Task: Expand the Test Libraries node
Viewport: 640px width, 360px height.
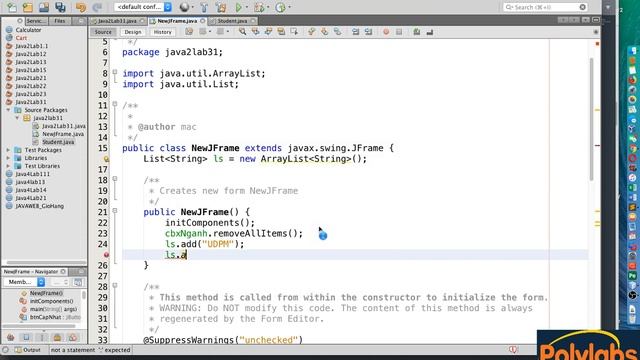Action: point(8,166)
